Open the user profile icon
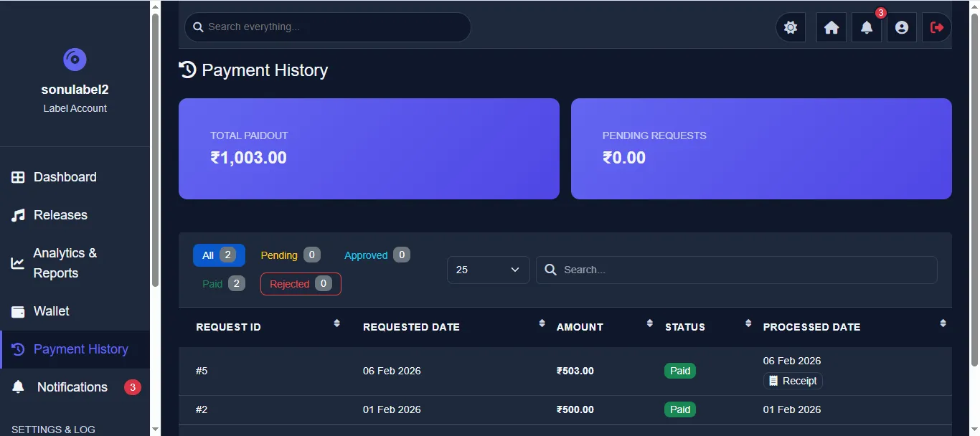Viewport: 980px width, 436px height. click(x=902, y=27)
